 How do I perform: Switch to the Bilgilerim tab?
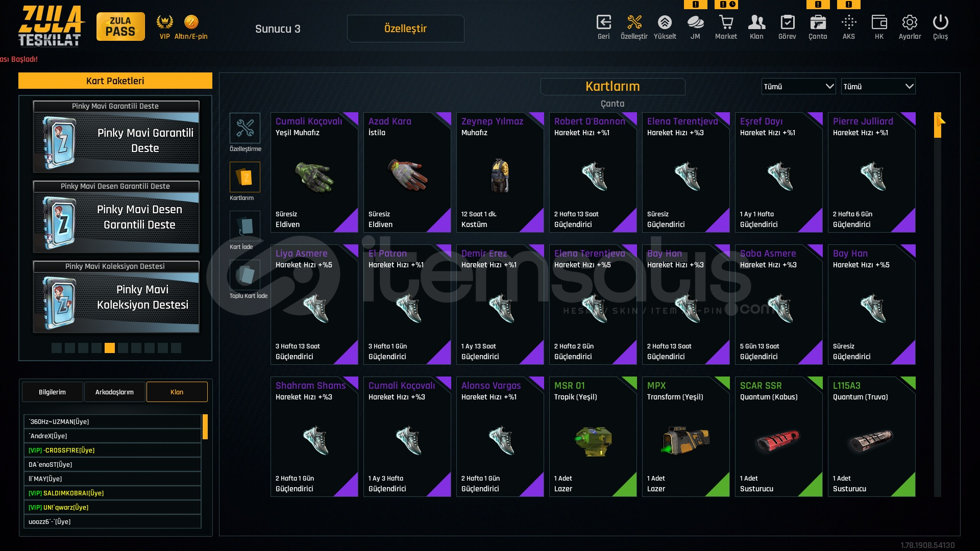52,392
